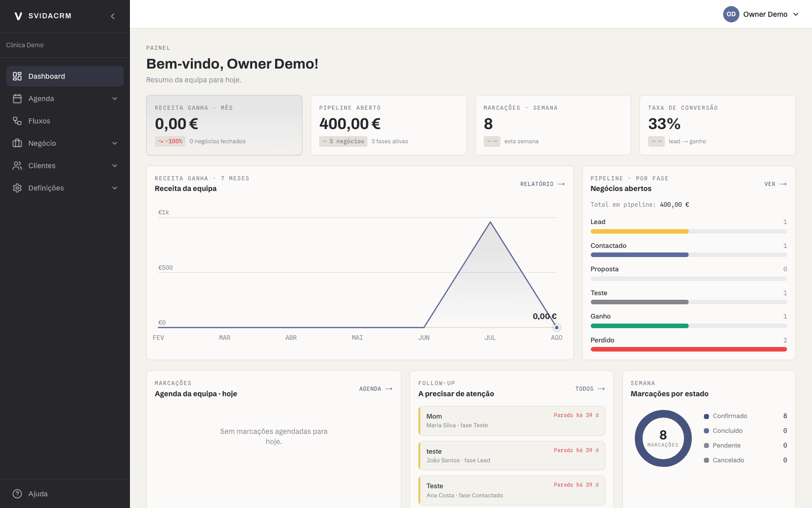The height and width of the screenshot is (508, 812).
Task: Open the Dashboard menu item
Action: click(65, 76)
